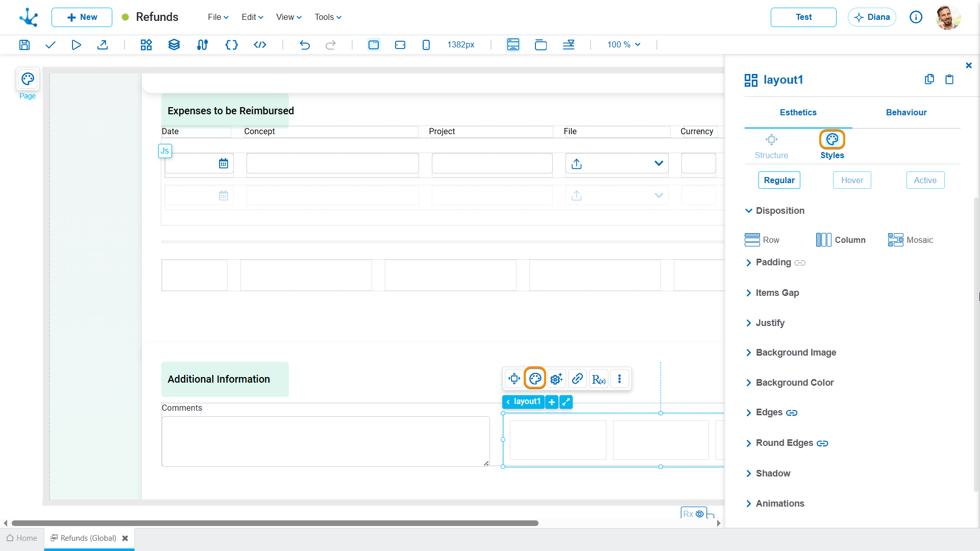Viewport: 980px width, 551px height.
Task: Expand the Background Color section
Action: click(x=790, y=383)
